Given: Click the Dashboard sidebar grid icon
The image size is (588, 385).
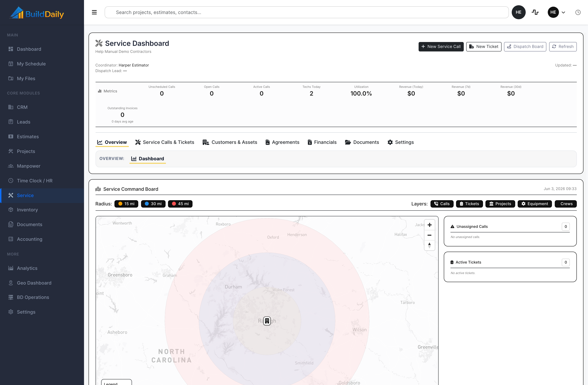Looking at the screenshot, I should pyautogui.click(x=11, y=49).
